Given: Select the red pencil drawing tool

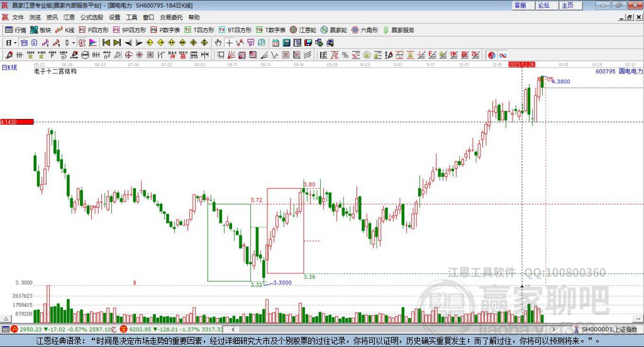Looking at the screenshot, I should (x=9, y=55).
